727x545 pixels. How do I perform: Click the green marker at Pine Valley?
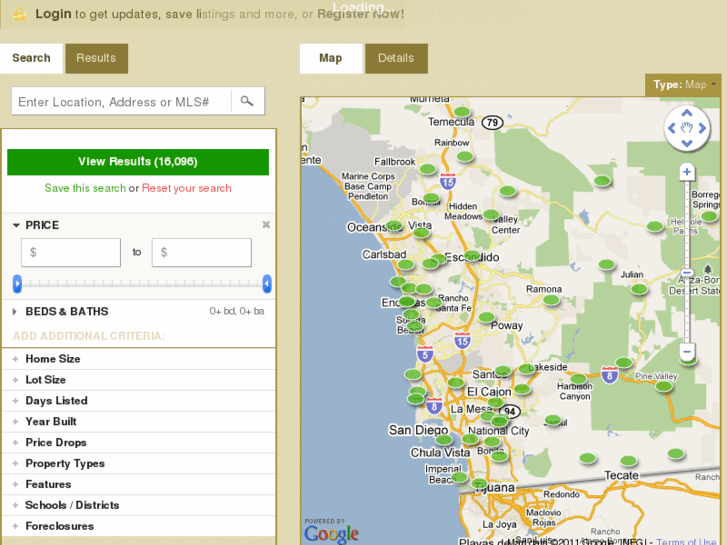[x=664, y=386]
